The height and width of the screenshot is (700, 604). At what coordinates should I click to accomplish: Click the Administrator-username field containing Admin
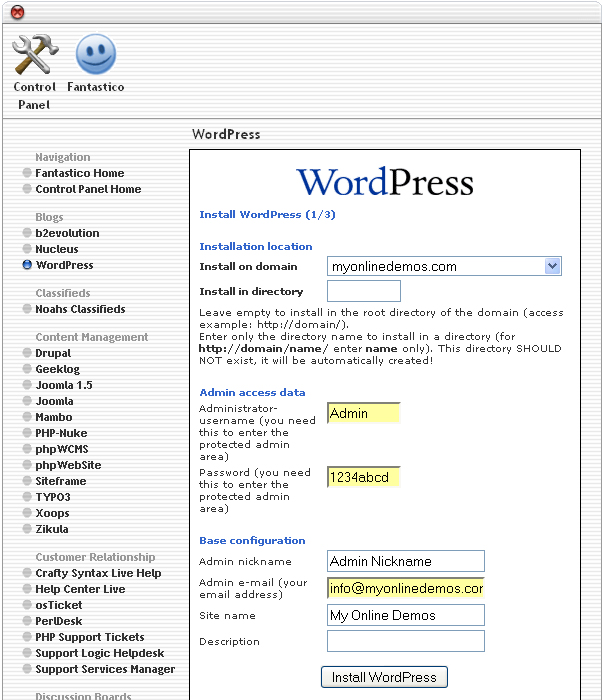pyautogui.click(x=363, y=413)
